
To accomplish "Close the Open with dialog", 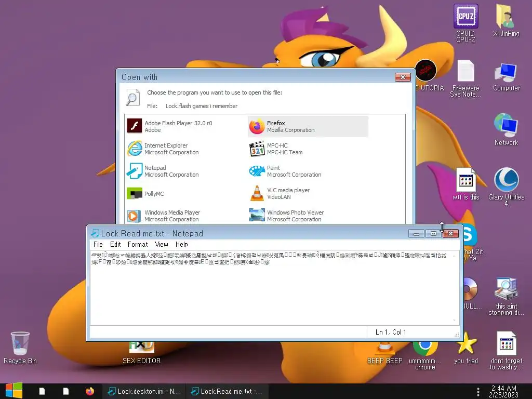I will pyautogui.click(x=403, y=77).
